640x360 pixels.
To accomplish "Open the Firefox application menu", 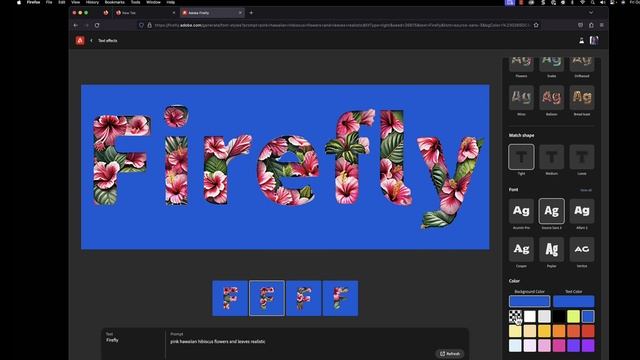I will click(33, 2).
